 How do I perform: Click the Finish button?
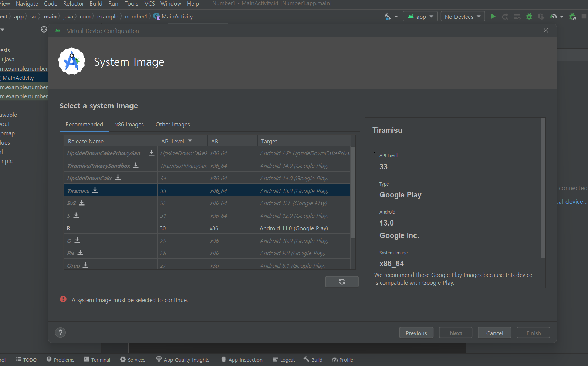coord(533,333)
